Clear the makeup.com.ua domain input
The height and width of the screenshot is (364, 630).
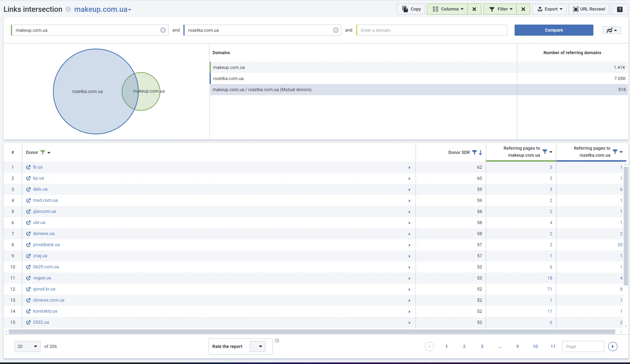coord(163,30)
